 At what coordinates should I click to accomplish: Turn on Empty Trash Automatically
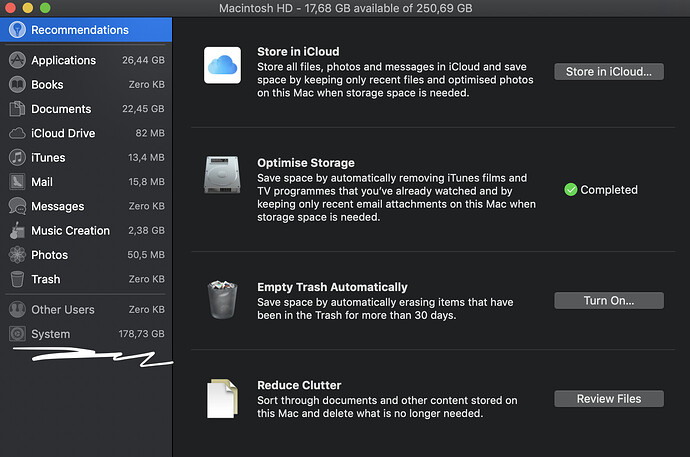pos(608,300)
